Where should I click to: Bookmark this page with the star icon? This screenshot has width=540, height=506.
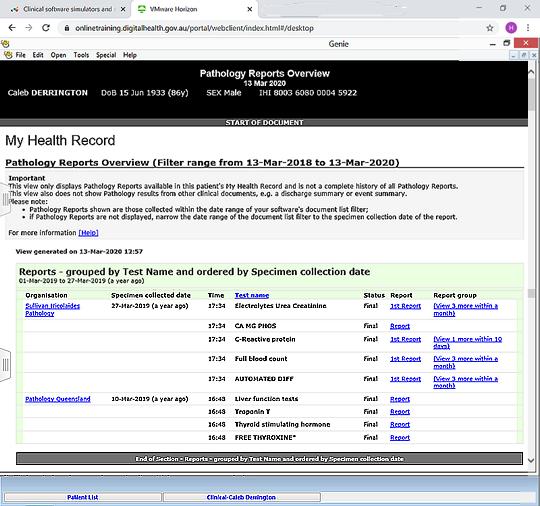pos(490,28)
